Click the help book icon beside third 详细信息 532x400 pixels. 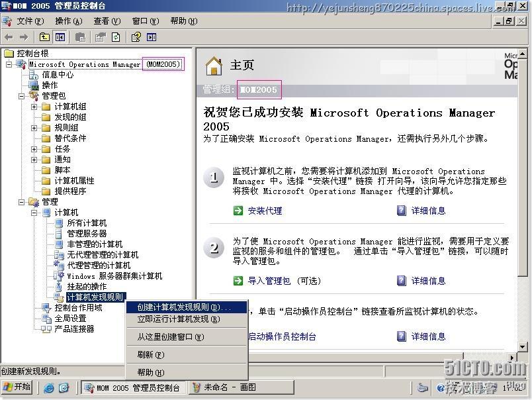tap(402, 336)
